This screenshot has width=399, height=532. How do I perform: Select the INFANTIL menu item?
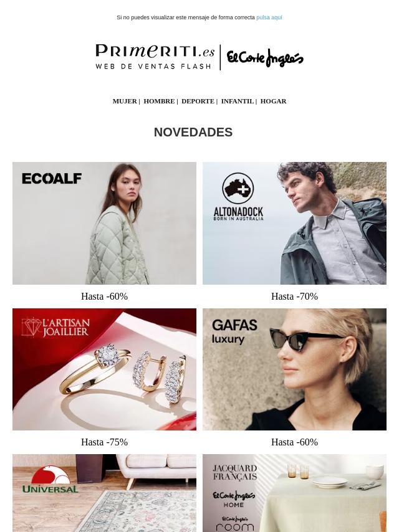pyautogui.click(x=238, y=101)
